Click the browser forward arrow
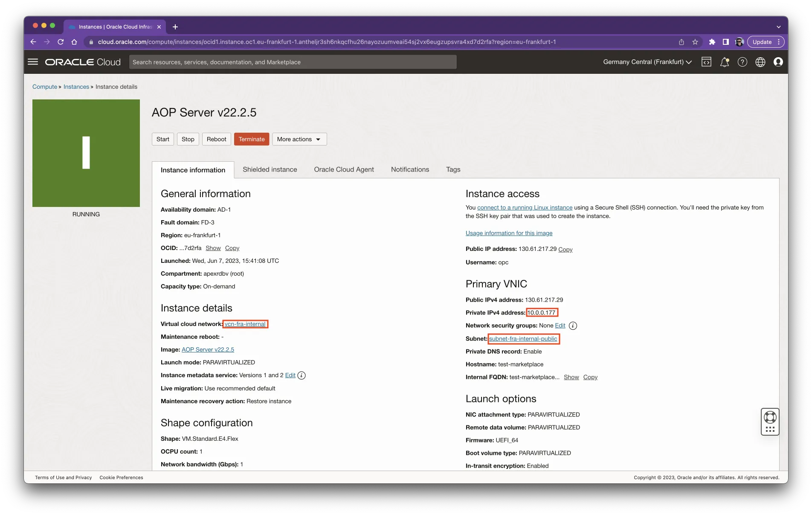This screenshot has width=812, height=515. 47,42
